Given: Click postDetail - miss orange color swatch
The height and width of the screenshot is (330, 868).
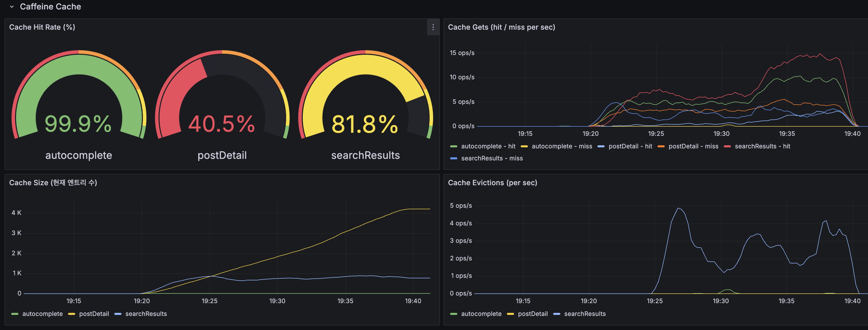Looking at the screenshot, I should point(661,146).
